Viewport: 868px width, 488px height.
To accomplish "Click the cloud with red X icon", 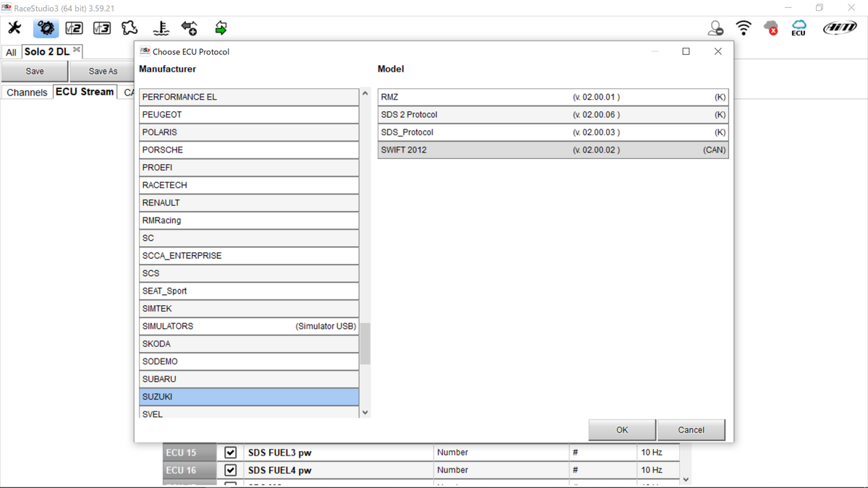I will (x=771, y=28).
